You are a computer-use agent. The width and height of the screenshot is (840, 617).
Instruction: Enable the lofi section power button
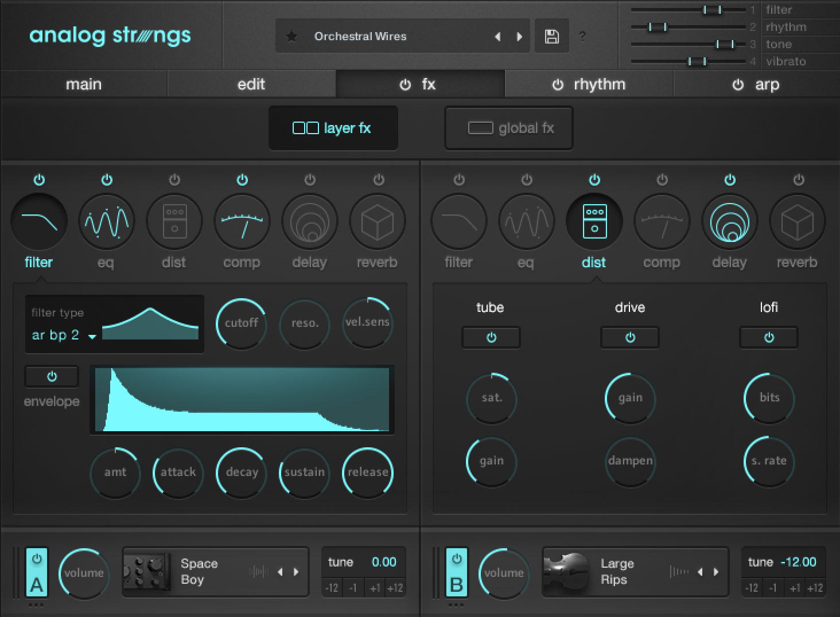click(768, 337)
